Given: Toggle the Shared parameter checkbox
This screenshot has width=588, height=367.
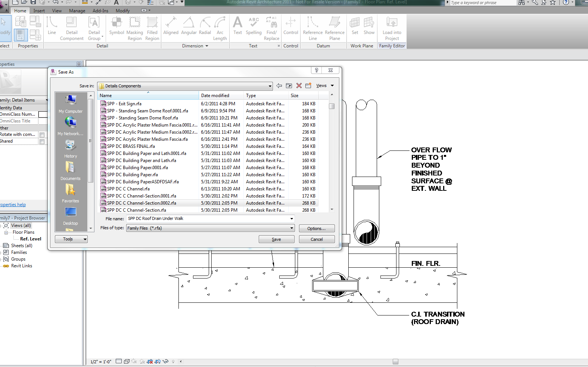Looking at the screenshot, I should 42,141.
